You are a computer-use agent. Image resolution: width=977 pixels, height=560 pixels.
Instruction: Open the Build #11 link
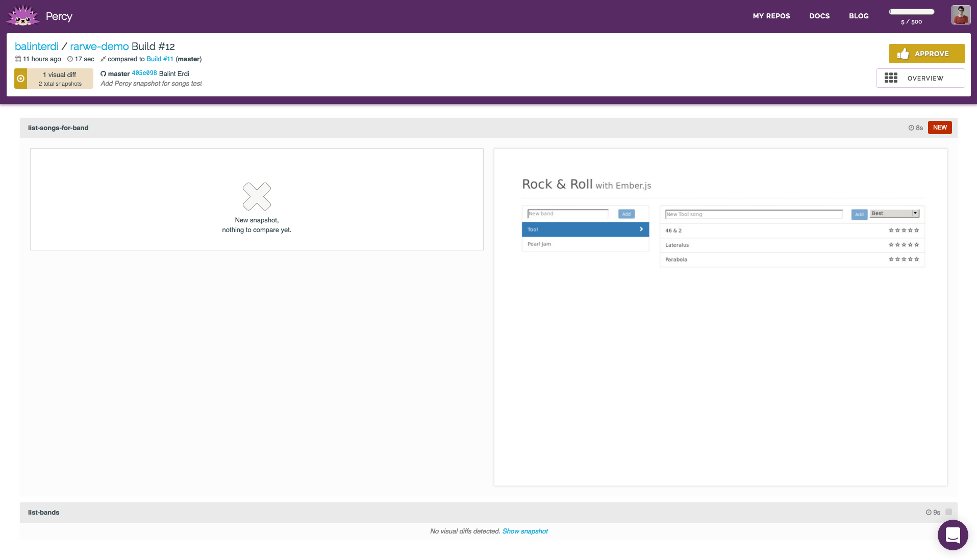coord(160,59)
